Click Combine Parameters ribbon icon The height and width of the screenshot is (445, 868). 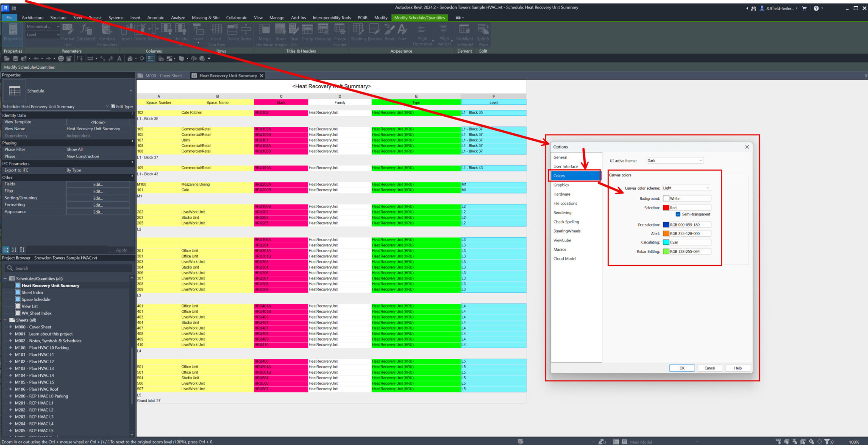[x=107, y=29]
